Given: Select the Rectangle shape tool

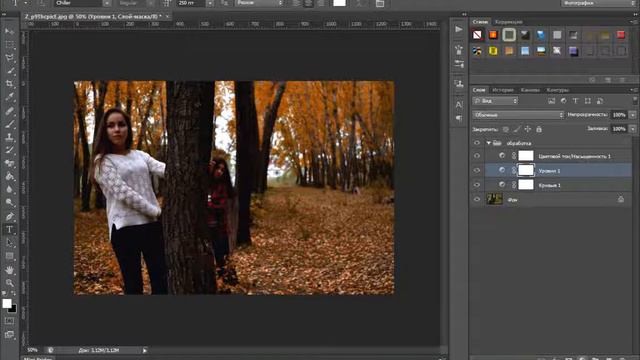Looking at the screenshot, I should click(9, 256).
